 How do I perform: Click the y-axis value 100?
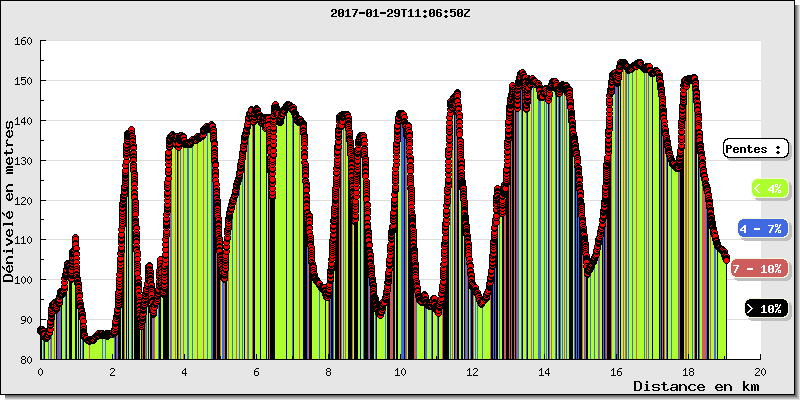pos(24,280)
